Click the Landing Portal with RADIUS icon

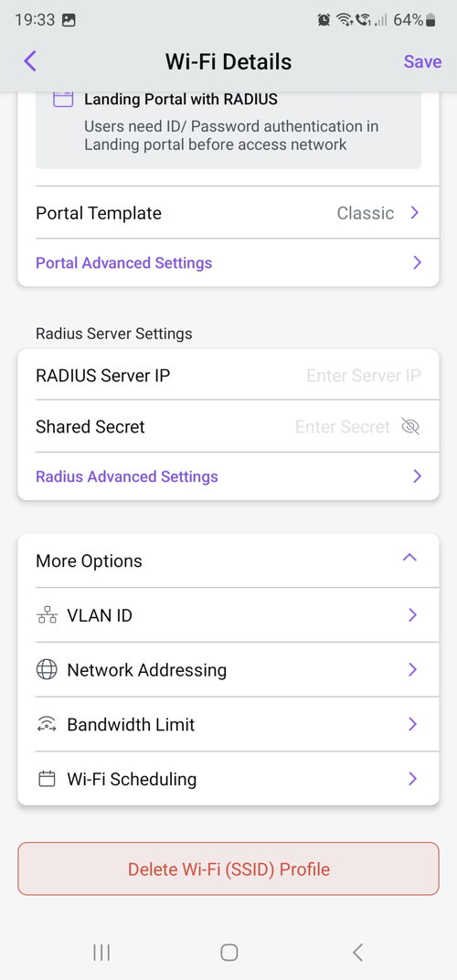point(63,99)
